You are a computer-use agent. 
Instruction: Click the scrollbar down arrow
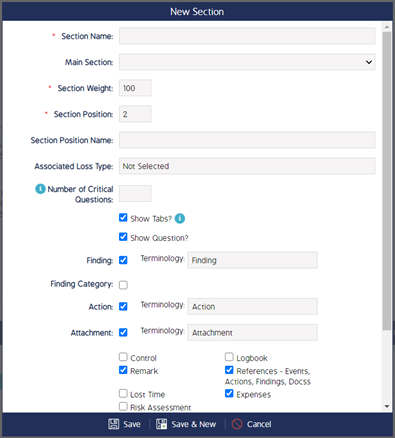pyautogui.click(x=387, y=406)
